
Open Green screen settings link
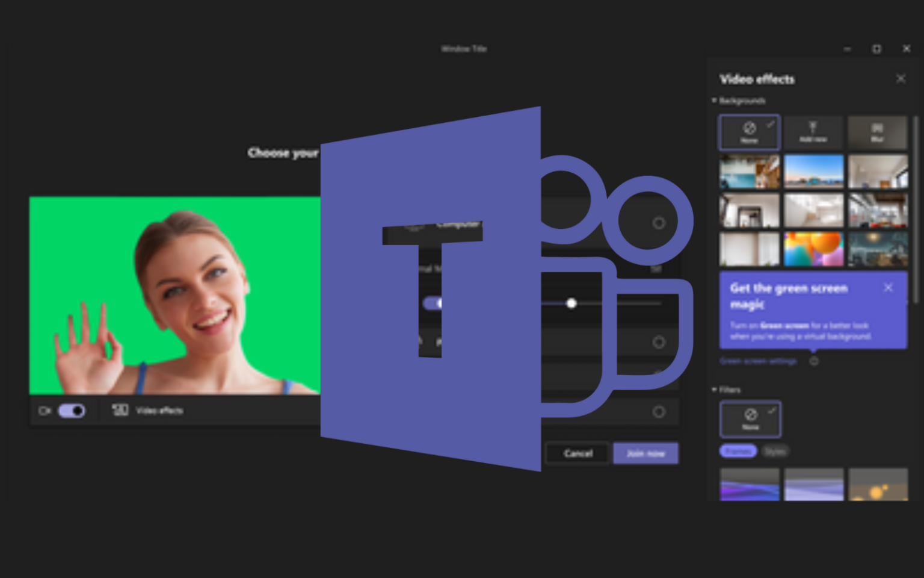[758, 361]
